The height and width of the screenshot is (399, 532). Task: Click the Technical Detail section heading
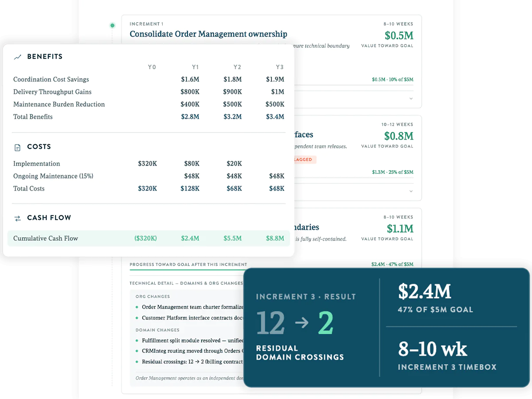pos(186,283)
